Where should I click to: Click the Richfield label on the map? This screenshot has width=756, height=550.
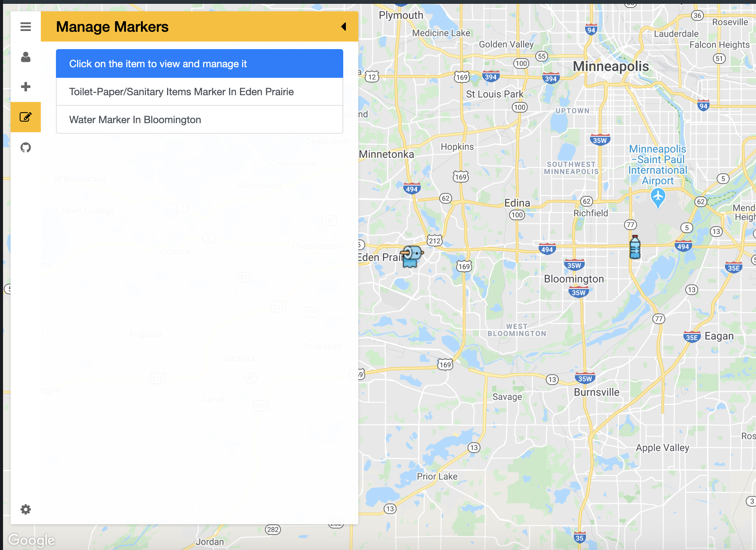click(x=591, y=213)
